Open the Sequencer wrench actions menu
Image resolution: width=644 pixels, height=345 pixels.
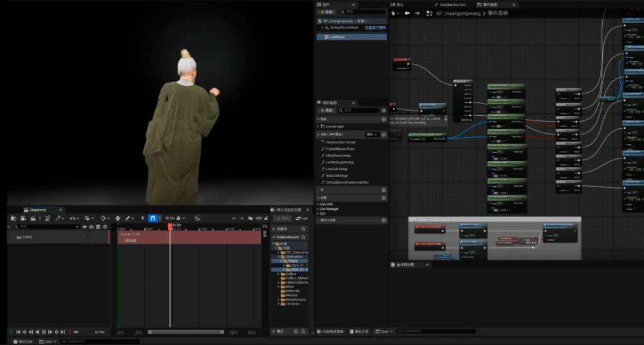click(59, 218)
